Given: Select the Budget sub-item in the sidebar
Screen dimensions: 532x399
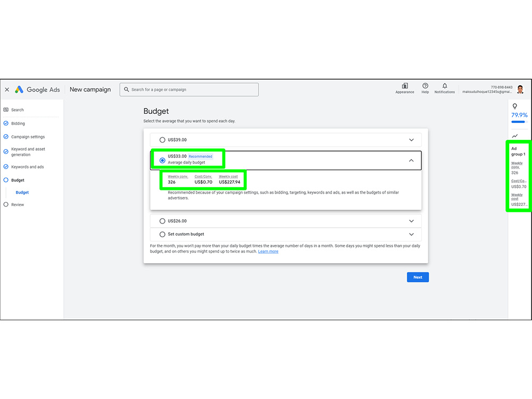Looking at the screenshot, I should coord(22,193).
